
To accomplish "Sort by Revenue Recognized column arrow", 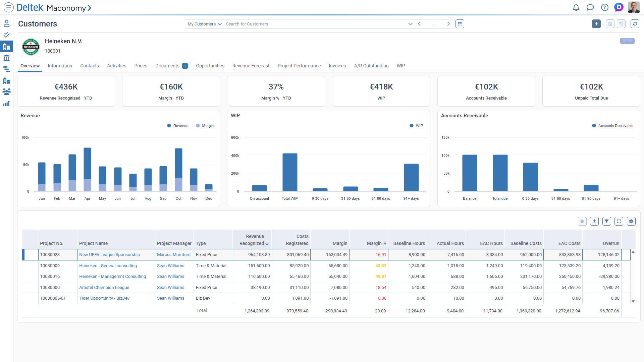I will click(267, 244).
